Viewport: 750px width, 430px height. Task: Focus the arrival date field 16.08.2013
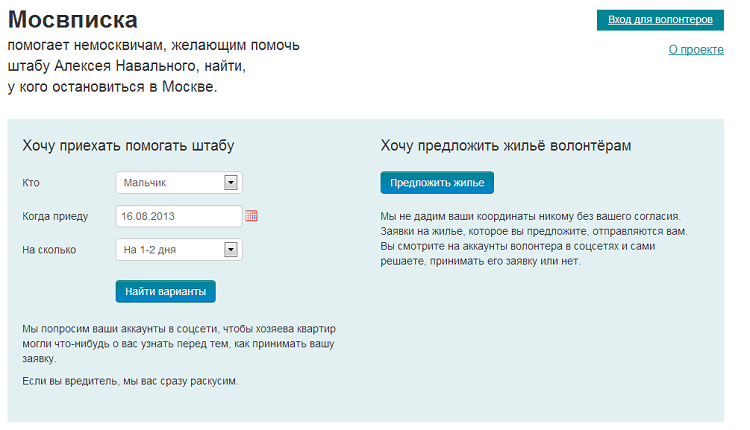pyautogui.click(x=179, y=216)
